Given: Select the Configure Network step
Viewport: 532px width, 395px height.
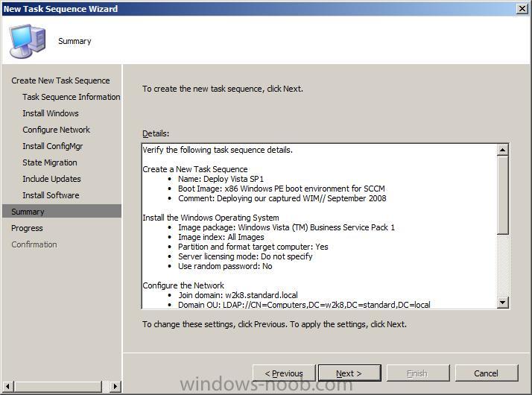Looking at the screenshot, I should tap(57, 130).
